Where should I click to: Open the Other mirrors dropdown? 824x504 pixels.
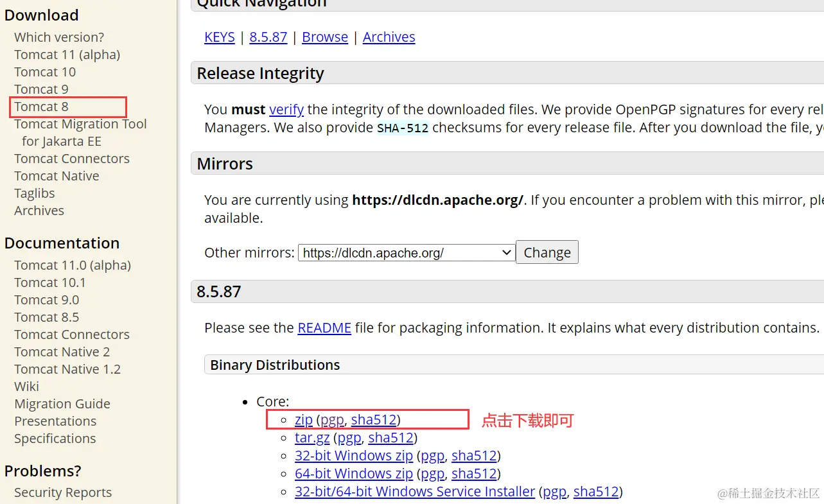coord(407,253)
